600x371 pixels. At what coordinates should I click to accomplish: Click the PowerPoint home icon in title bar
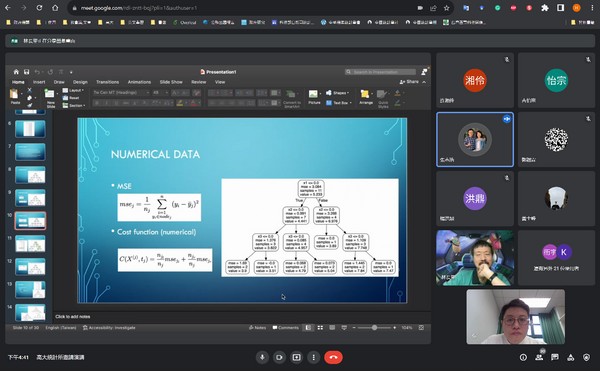click(16, 72)
